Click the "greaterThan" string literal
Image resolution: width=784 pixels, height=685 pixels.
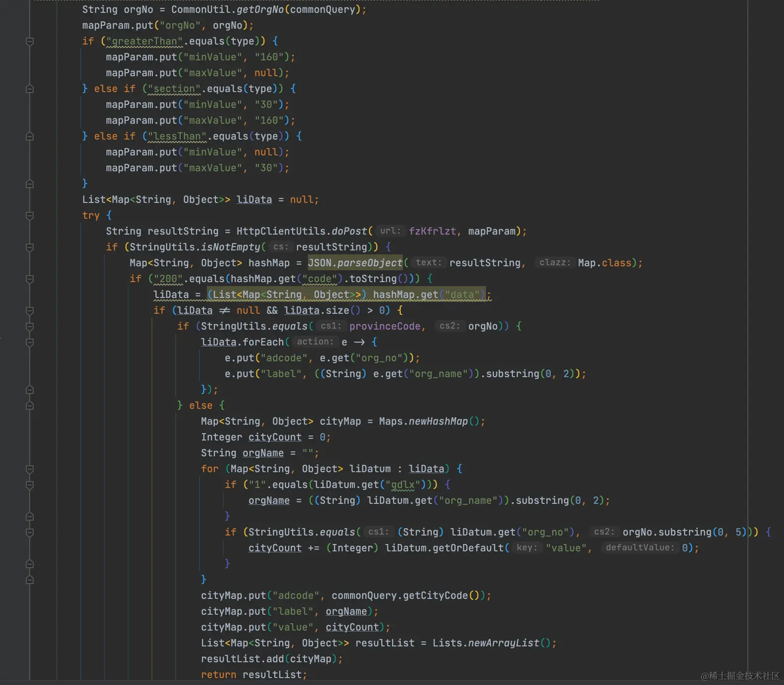pos(145,42)
